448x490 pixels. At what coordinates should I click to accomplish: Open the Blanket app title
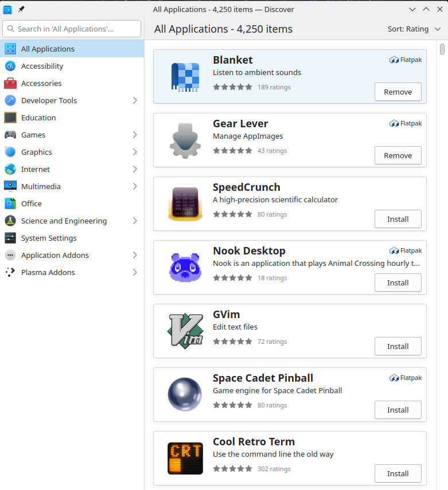point(233,60)
